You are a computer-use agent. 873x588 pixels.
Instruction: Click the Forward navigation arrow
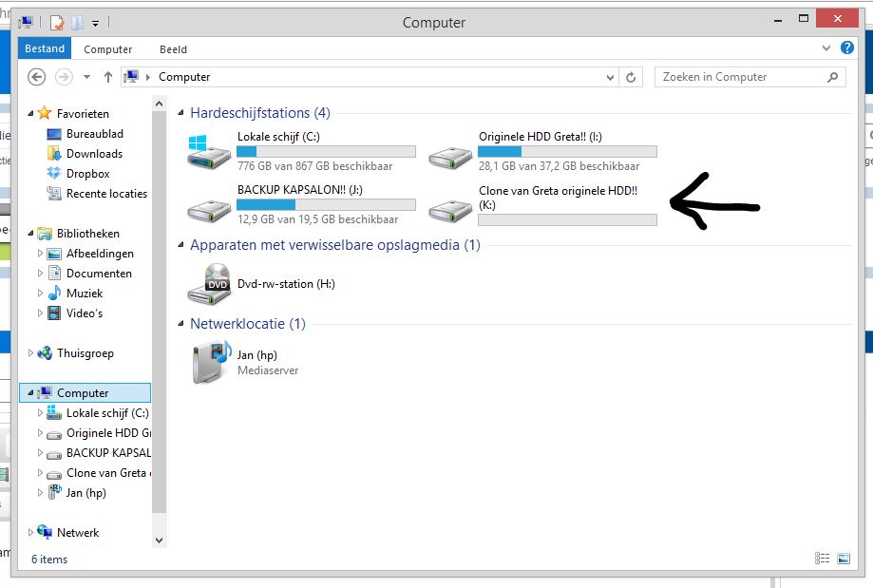tap(64, 77)
